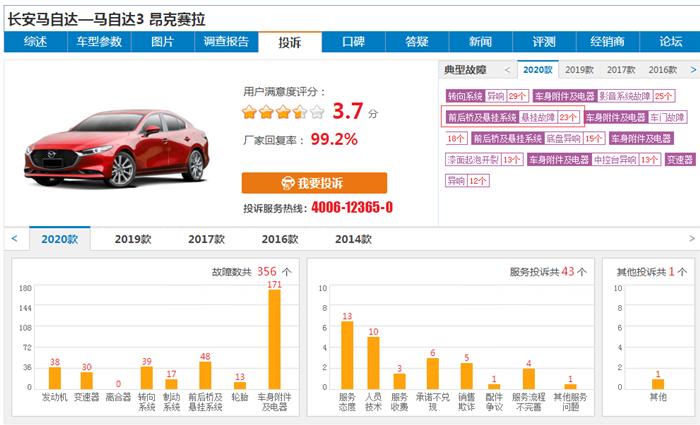Select 2020款 in the 典型故障 panel
The width and height of the screenshot is (700, 425).
coord(538,70)
